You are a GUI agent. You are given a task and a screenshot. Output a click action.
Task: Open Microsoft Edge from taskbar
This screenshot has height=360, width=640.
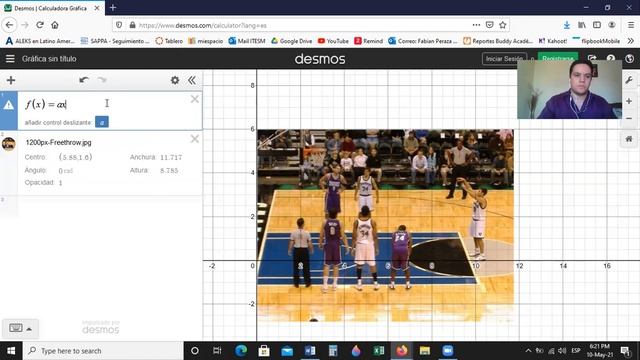241,351
